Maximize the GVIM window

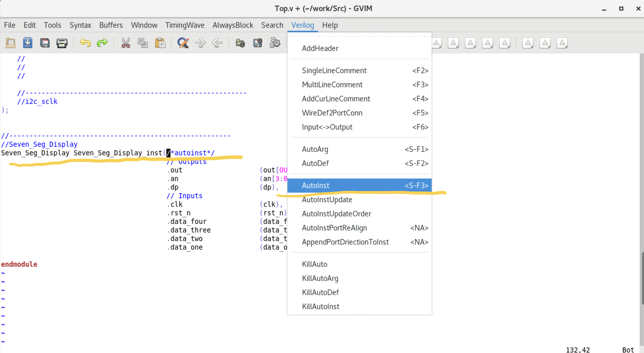(x=621, y=9)
